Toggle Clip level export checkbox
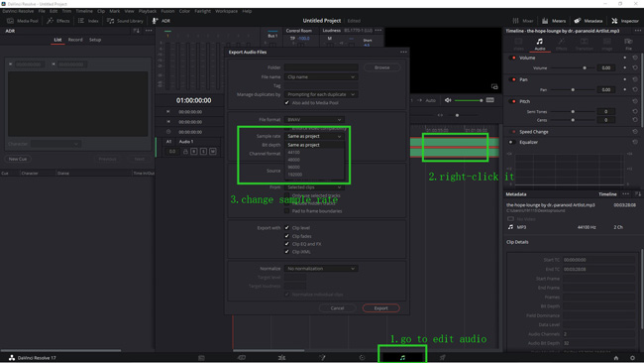Image resolution: width=644 pixels, height=363 pixels. 286,228
